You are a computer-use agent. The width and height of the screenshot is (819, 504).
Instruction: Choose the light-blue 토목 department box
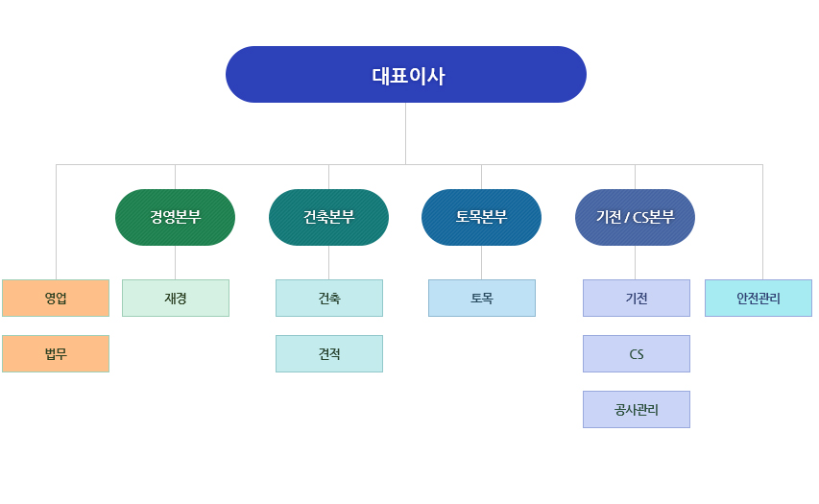pos(482,298)
